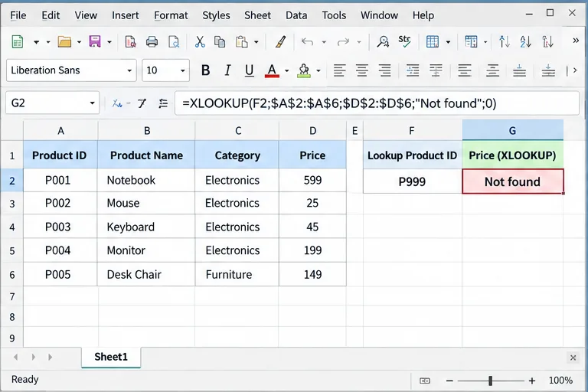Apply the red font color
The image size is (588, 392).
[272, 70]
